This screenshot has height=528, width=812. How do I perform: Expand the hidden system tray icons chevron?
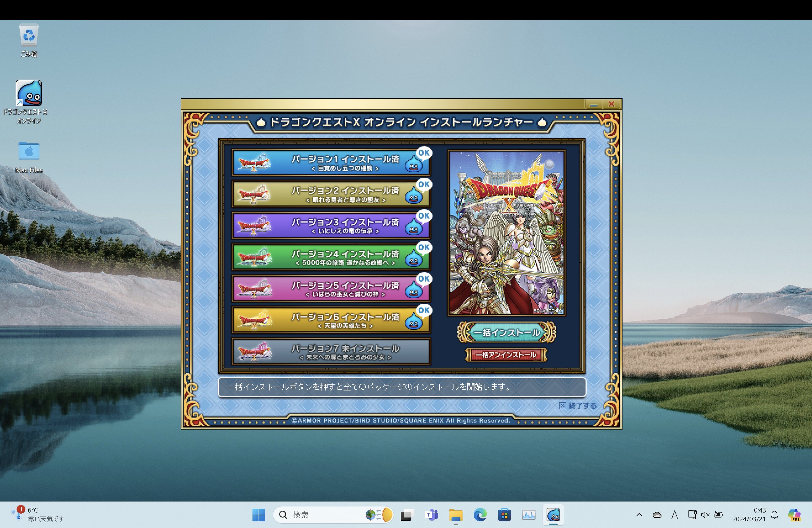[x=639, y=515]
